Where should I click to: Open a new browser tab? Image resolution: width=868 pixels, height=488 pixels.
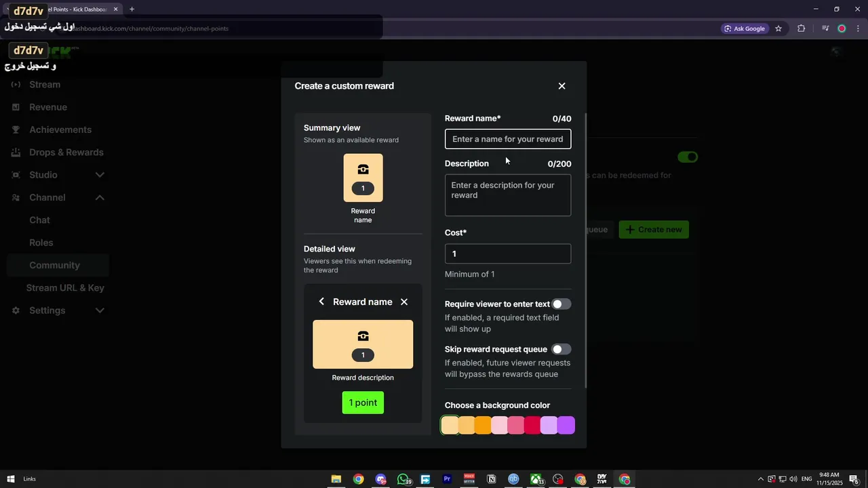(x=132, y=9)
